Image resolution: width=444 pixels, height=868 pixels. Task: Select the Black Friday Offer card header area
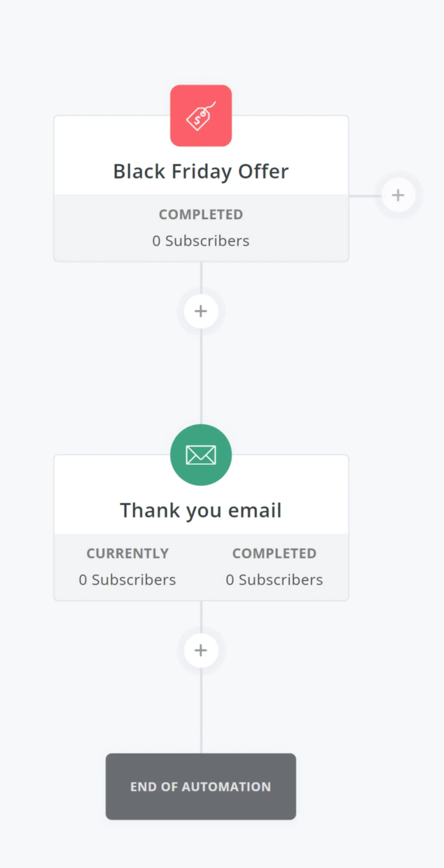pos(201,155)
